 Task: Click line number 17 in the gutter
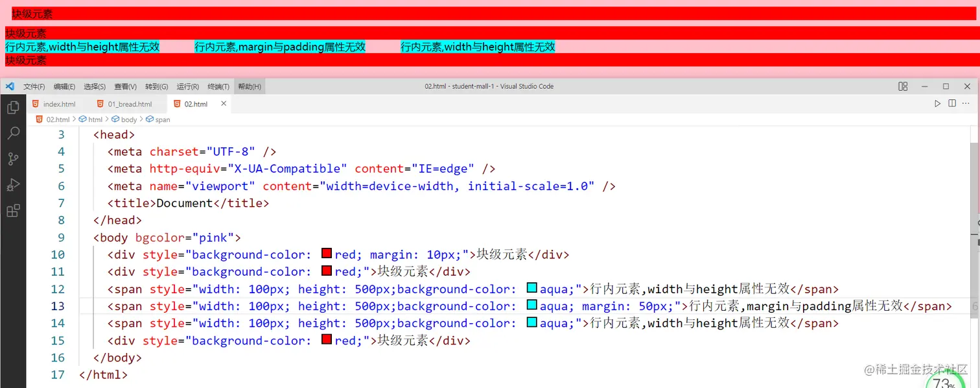tap(58, 375)
